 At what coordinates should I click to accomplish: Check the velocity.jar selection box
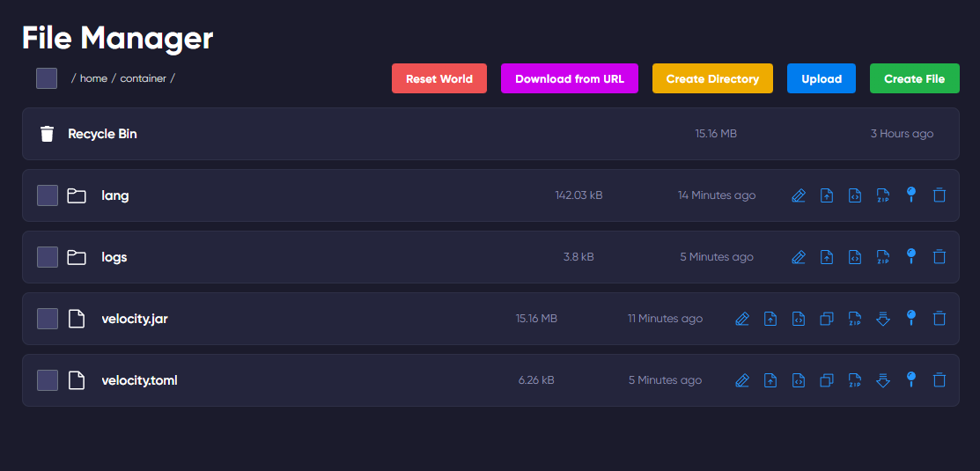48,319
